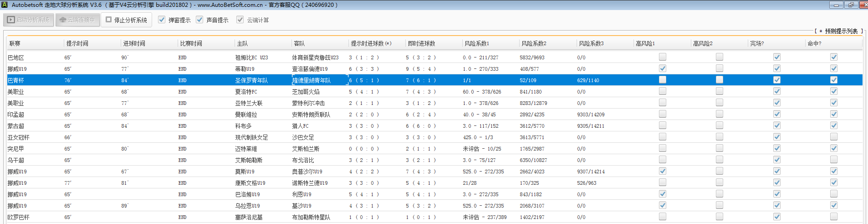Click the Autobetsoft app icon in title bar
Viewport: 868px width, 224px height.
tap(5, 5)
